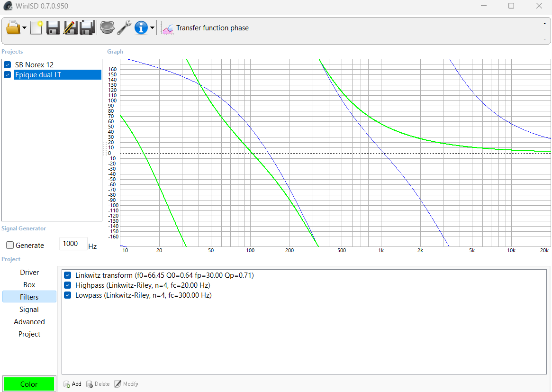Click the Delete filter button
This screenshot has width=552, height=392.
pos(98,384)
